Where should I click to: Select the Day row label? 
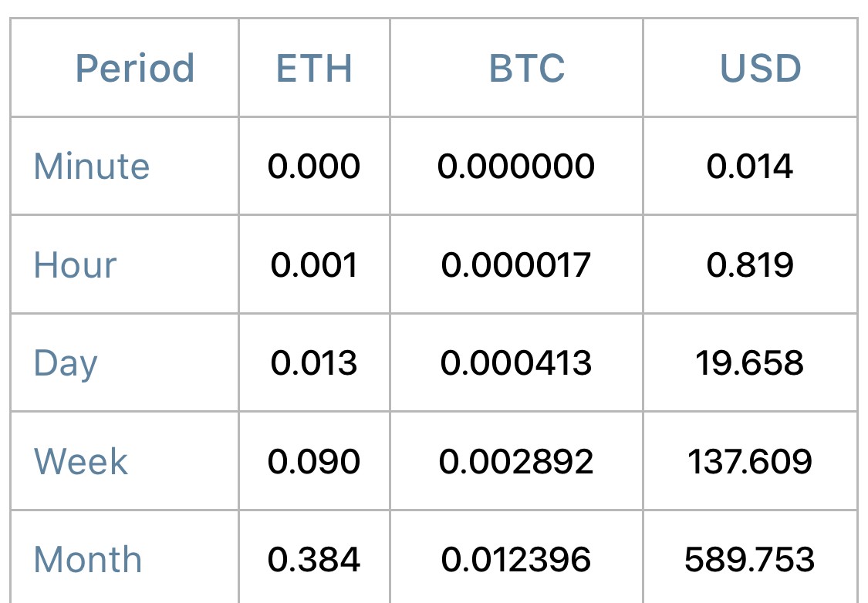point(66,364)
